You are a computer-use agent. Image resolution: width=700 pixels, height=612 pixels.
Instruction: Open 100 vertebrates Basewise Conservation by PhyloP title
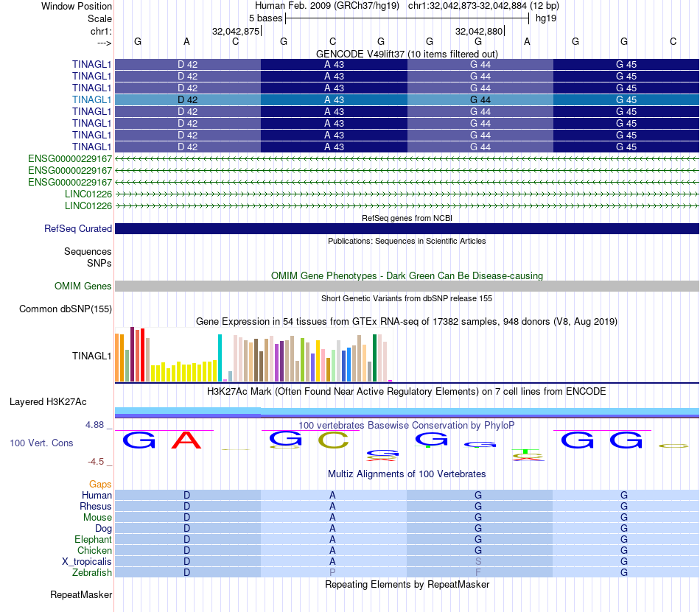tap(407, 426)
